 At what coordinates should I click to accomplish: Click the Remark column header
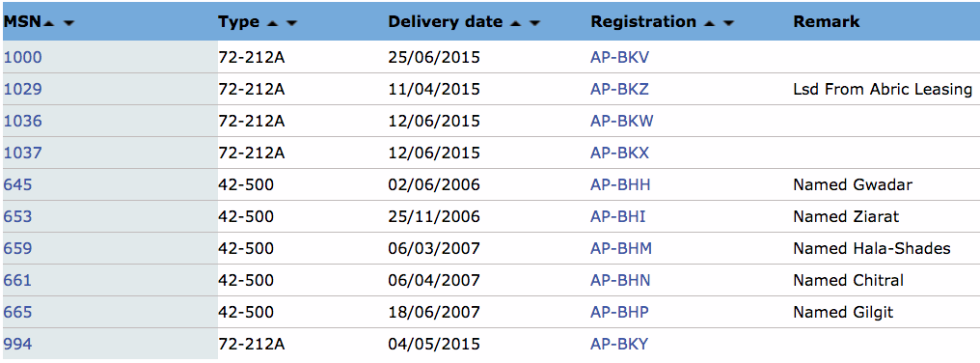[x=827, y=22]
